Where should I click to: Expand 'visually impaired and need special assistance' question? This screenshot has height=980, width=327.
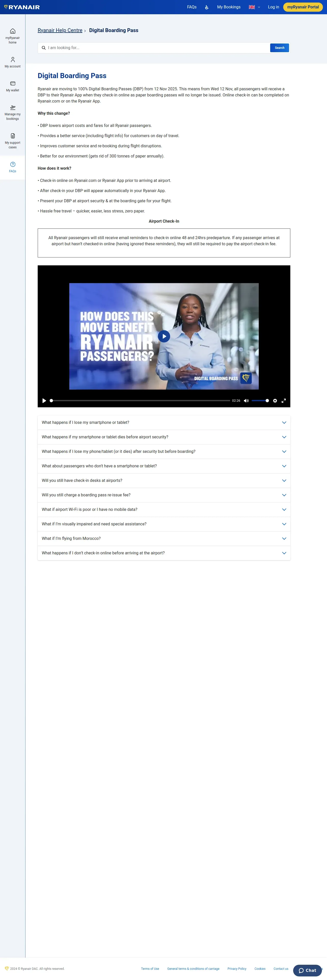tap(164, 524)
